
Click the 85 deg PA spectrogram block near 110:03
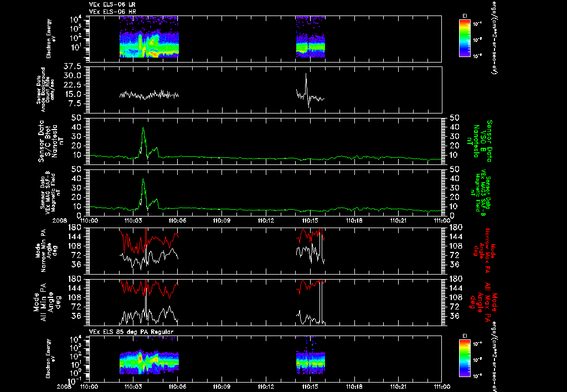[x=149, y=362]
